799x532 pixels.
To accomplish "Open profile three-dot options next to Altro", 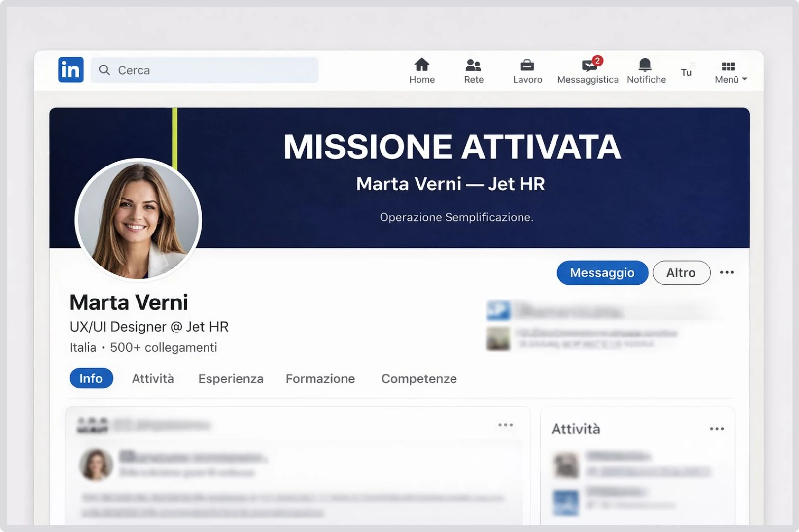I will [x=727, y=272].
